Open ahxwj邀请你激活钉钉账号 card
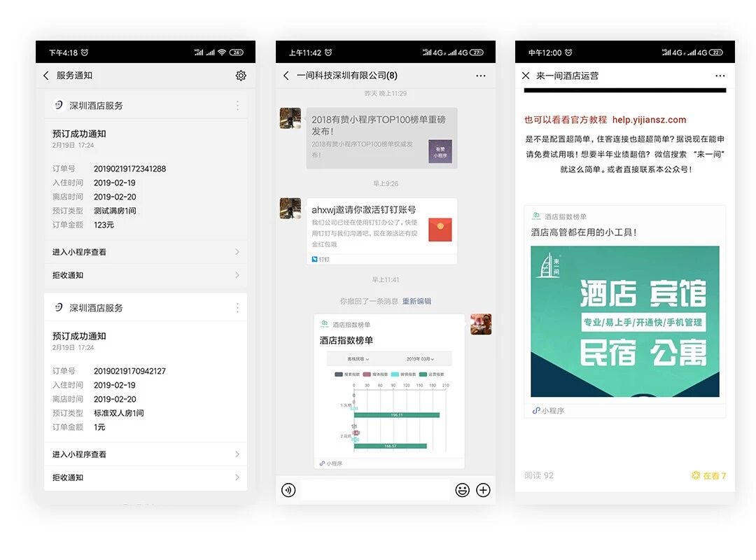This screenshot has width=756, height=560. (382, 231)
